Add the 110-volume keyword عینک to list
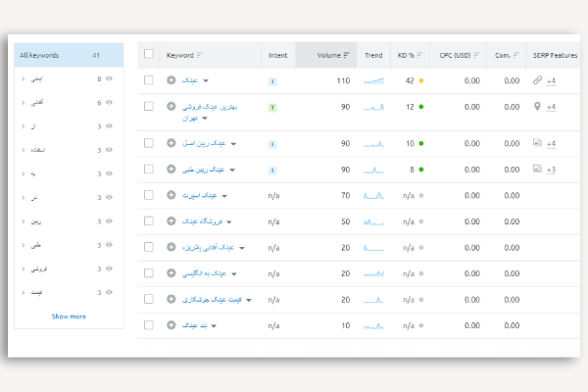This screenshot has height=392, width=588. click(x=171, y=80)
